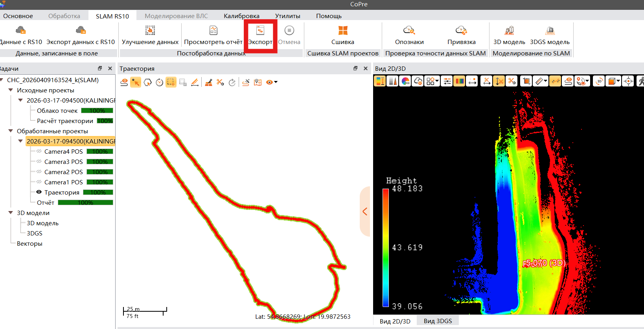Click Просмотреть отчёт icon

click(213, 31)
